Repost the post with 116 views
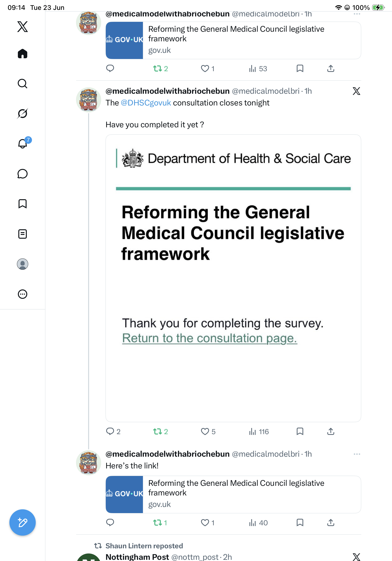Screen dimensions: 392x561 [160, 432]
